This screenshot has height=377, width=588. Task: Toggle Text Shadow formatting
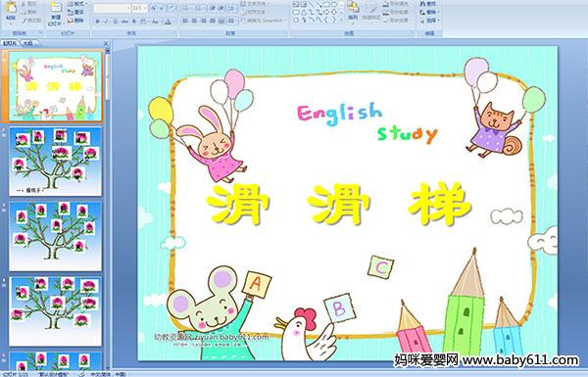coord(134,22)
